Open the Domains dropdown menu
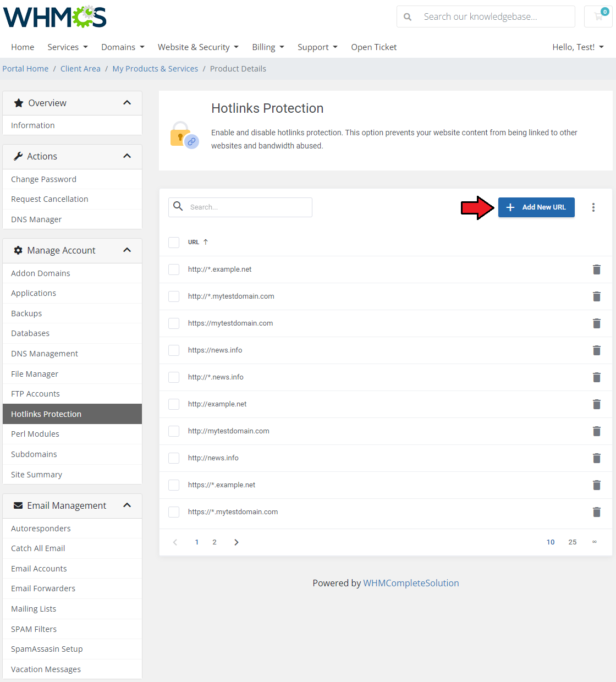This screenshot has width=616, height=682. click(x=123, y=47)
